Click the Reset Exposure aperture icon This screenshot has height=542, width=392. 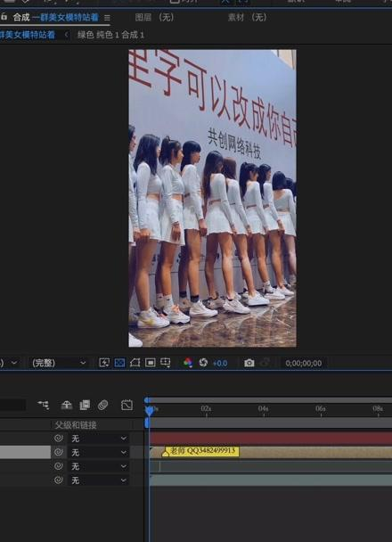pos(203,363)
